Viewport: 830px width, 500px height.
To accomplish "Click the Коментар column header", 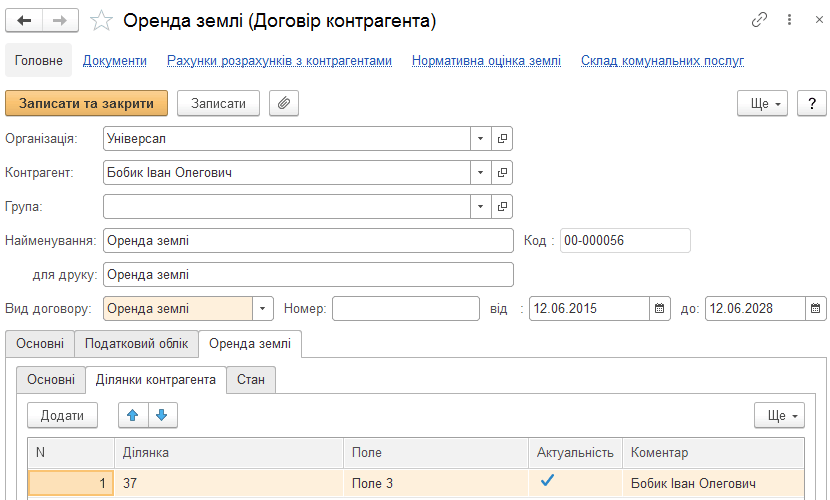I will 714,453.
